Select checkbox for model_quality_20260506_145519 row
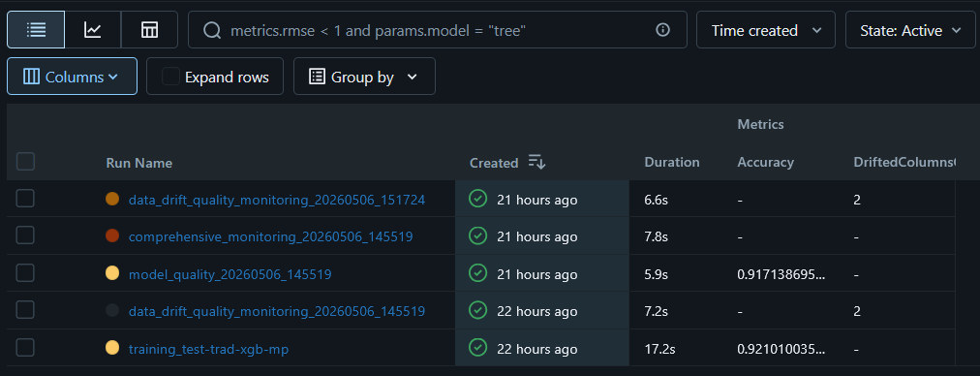This screenshot has height=376, width=980. [25, 273]
